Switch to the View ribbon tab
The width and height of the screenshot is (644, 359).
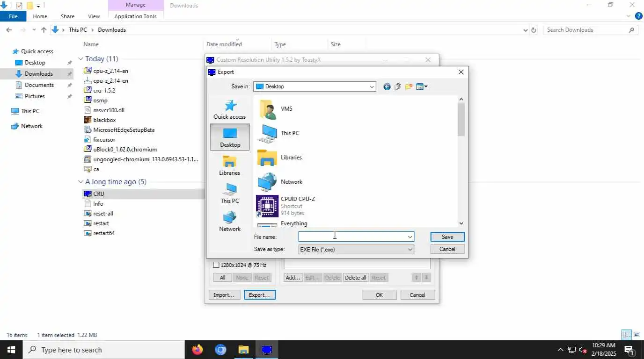click(94, 16)
